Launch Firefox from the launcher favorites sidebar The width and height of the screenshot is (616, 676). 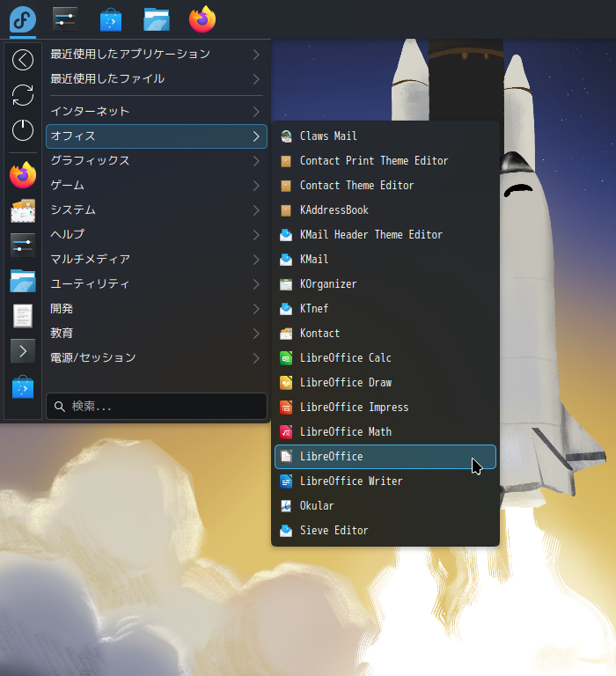(x=23, y=175)
